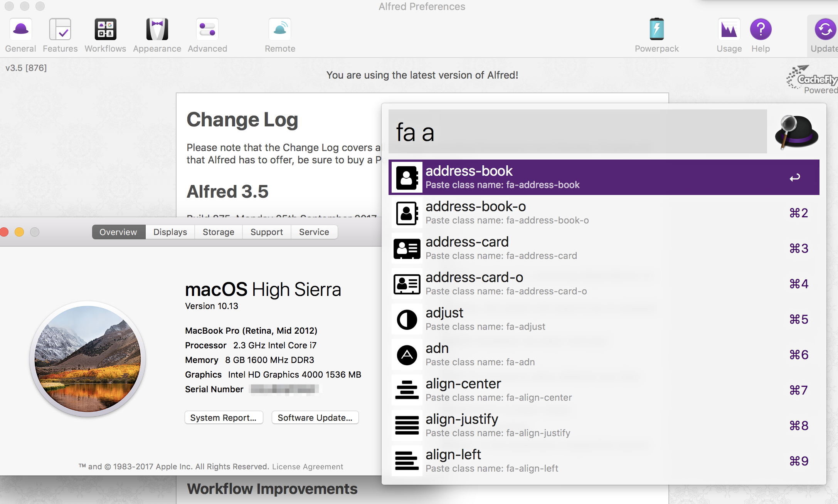Click the Workflow Improvements heading
Image resolution: width=838 pixels, height=504 pixels.
(x=272, y=489)
